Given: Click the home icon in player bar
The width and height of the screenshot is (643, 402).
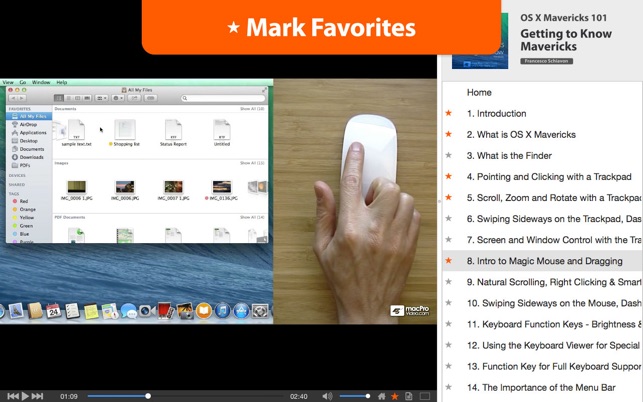Looking at the screenshot, I should (x=381, y=396).
